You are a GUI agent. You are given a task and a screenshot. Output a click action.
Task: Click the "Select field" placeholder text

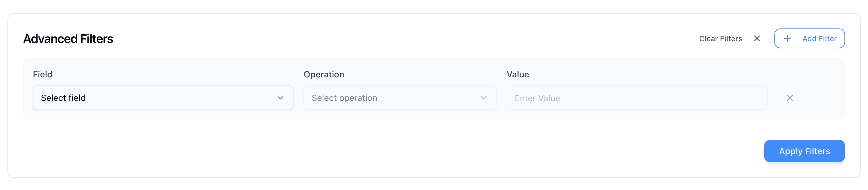63,98
